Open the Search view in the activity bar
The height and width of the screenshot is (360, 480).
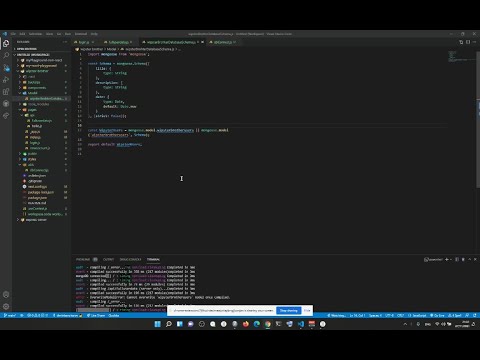(6, 55)
